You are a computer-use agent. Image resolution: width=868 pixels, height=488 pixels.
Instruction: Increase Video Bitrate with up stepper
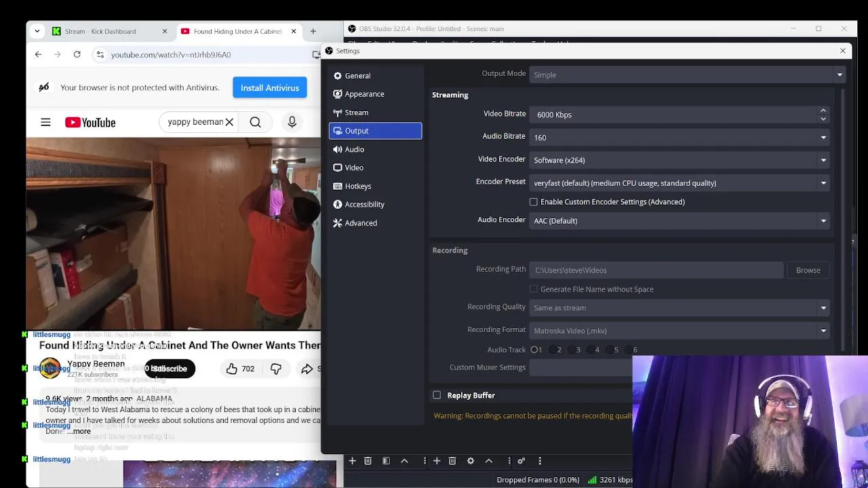point(823,110)
